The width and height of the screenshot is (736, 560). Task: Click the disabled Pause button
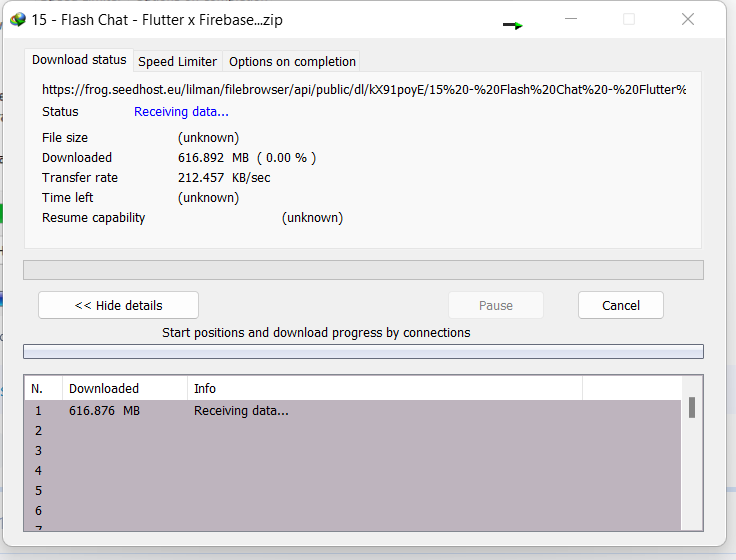pos(496,305)
